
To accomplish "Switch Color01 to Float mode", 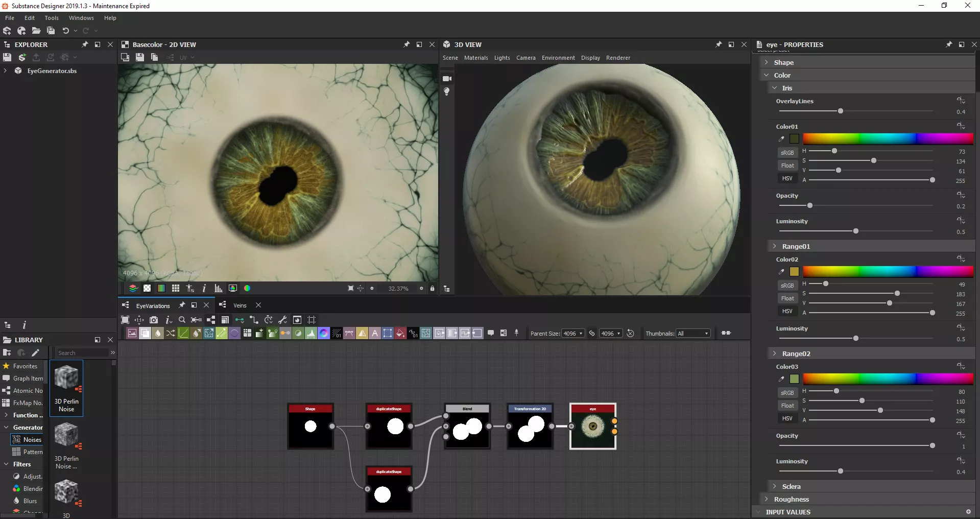I will click(x=787, y=166).
